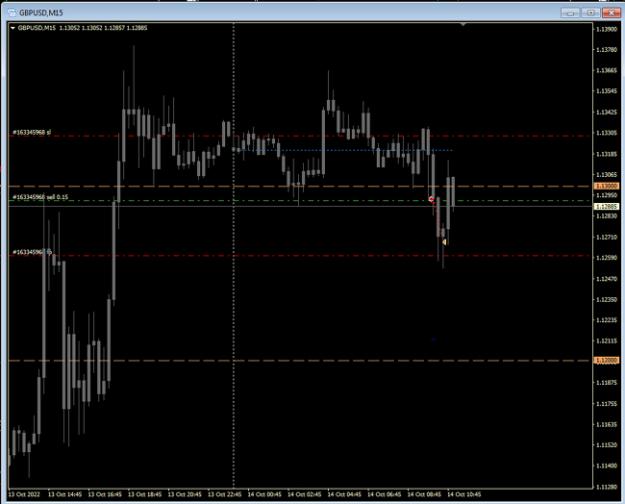The width and height of the screenshot is (625, 504).
Task: Click the chart window icon in the title bar
Action: (12, 13)
